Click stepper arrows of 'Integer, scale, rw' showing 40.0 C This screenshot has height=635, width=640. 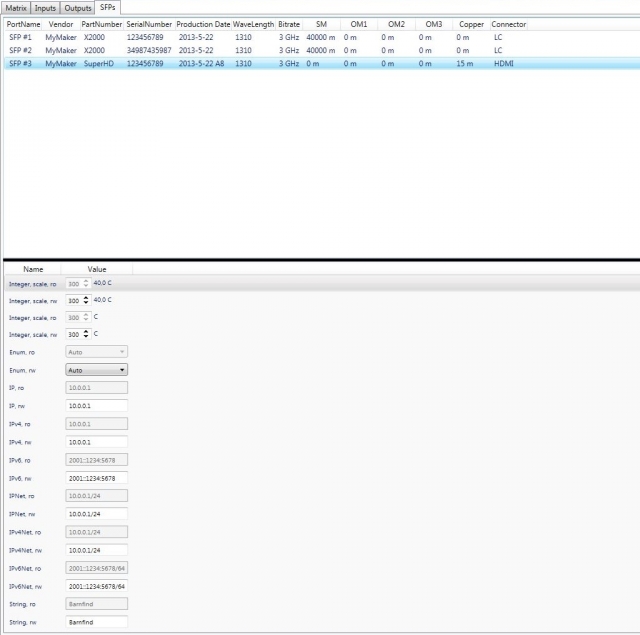click(85, 300)
